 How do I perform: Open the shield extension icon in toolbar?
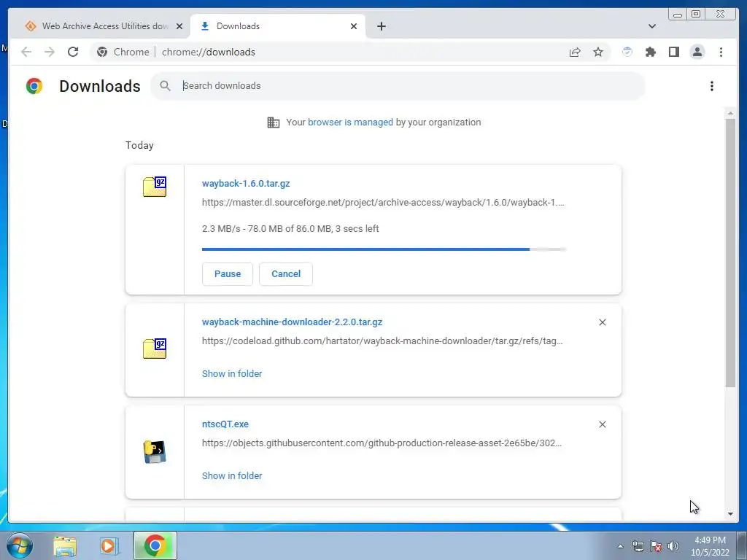coord(627,52)
